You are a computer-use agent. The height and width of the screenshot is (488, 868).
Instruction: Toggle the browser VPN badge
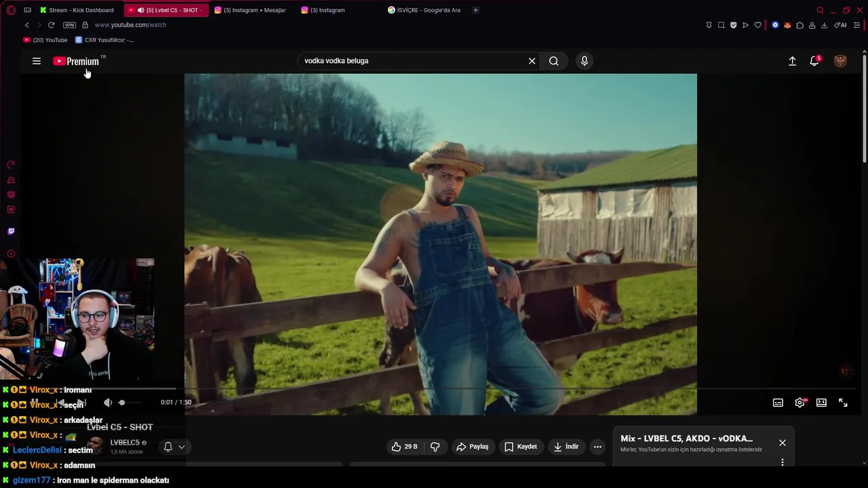tap(69, 25)
